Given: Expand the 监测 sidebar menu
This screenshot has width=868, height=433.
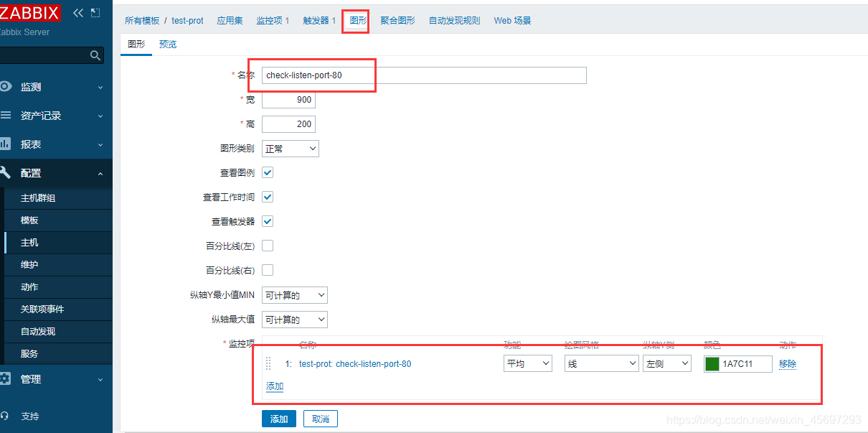Looking at the screenshot, I should point(56,87).
